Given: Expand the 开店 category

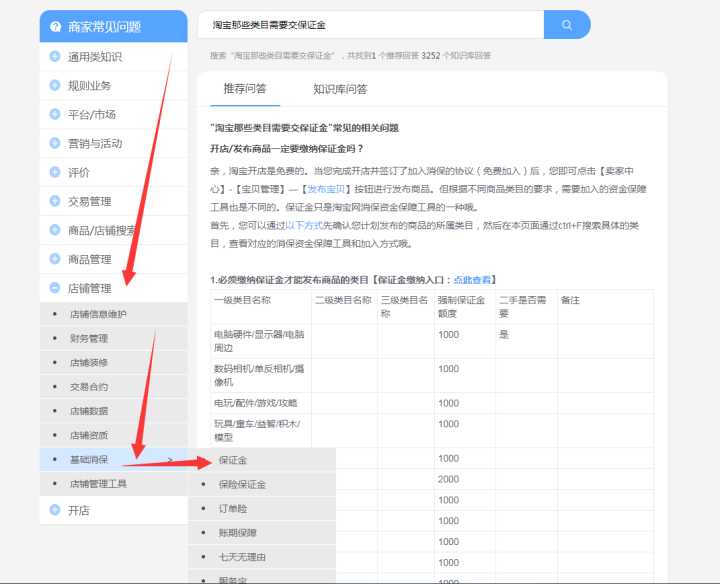Looking at the screenshot, I should 78,511.
